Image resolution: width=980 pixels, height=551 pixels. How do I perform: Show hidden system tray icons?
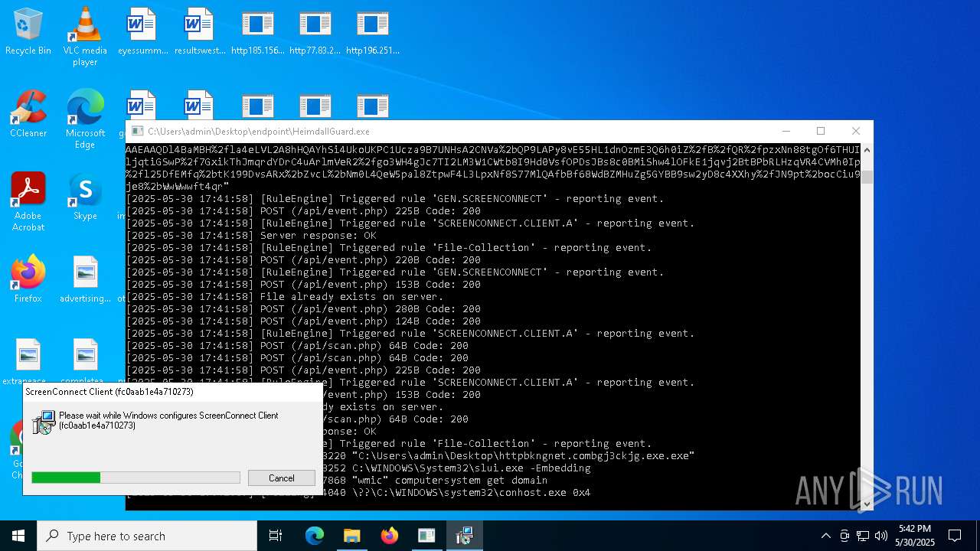tap(825, 536)
